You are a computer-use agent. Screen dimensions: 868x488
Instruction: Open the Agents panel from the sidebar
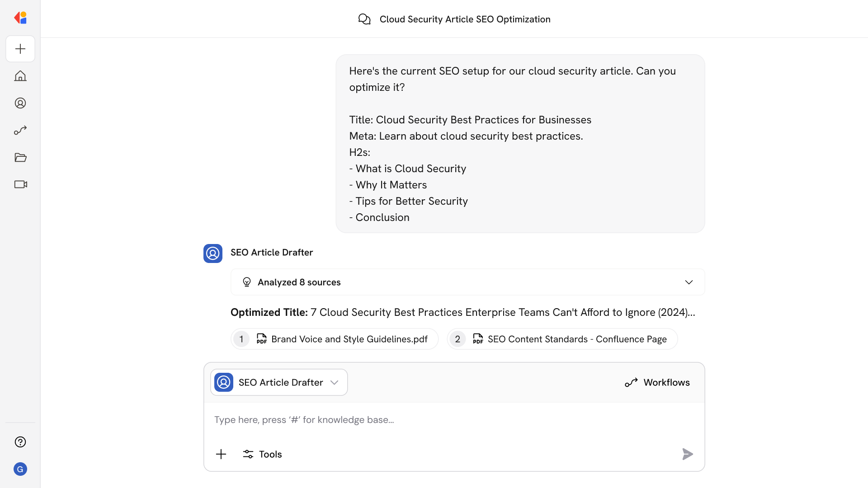[20, 103]
